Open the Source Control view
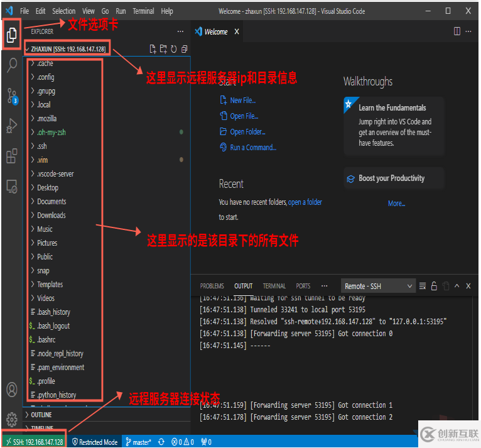Screen dimensions: 481x448 (11, 96)
